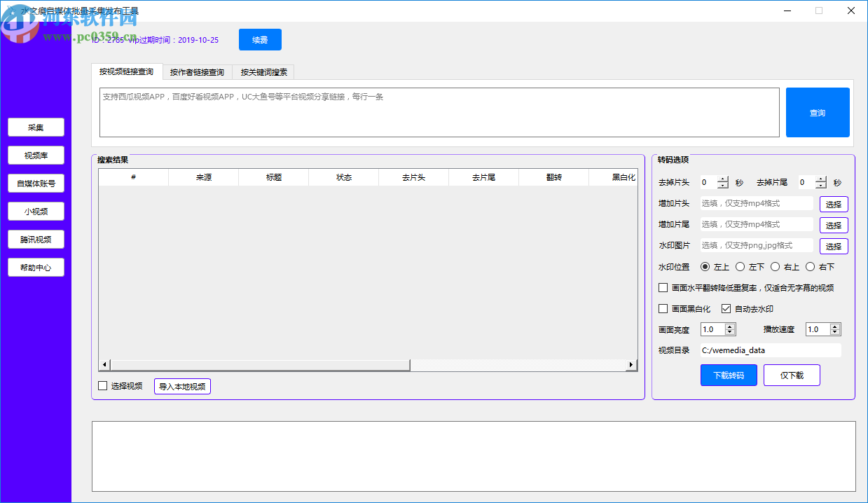This screenshot has height=503, width=868.
Task: Uncheck 自动去水印 checkbox
Action: pos(726,308)
